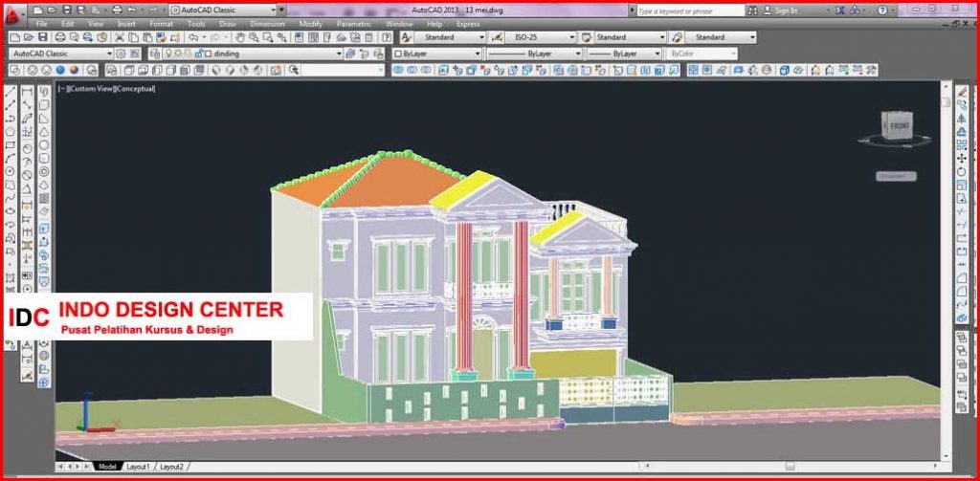
Task: Open the Dimension menu
Action: coord(267,24)
